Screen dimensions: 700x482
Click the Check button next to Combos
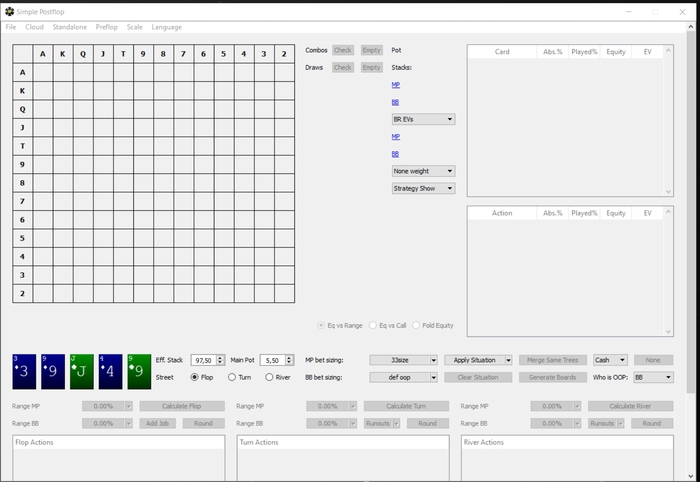(343, 50)
